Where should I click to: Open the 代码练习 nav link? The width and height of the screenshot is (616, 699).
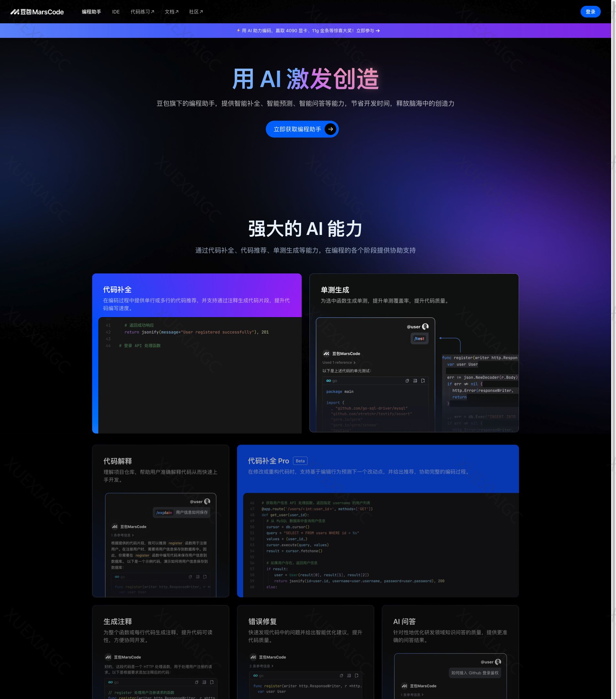click(x=143, y=12)
